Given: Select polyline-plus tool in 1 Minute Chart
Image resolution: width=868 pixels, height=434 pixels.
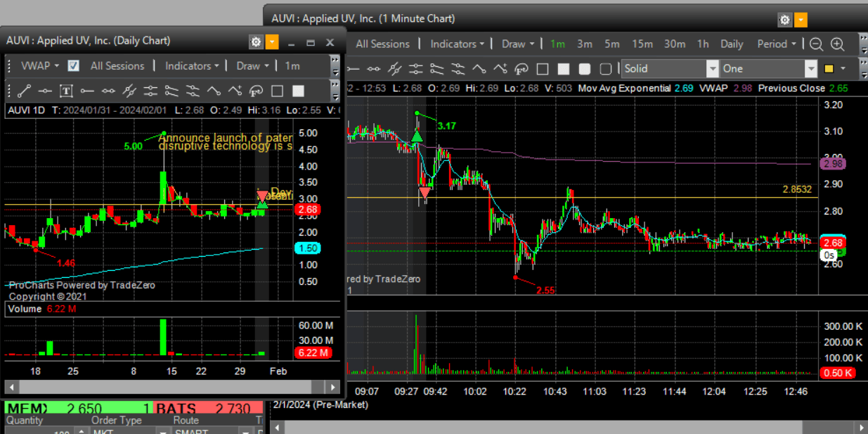Looking at the screenshot, I should (x=500, y=69).
